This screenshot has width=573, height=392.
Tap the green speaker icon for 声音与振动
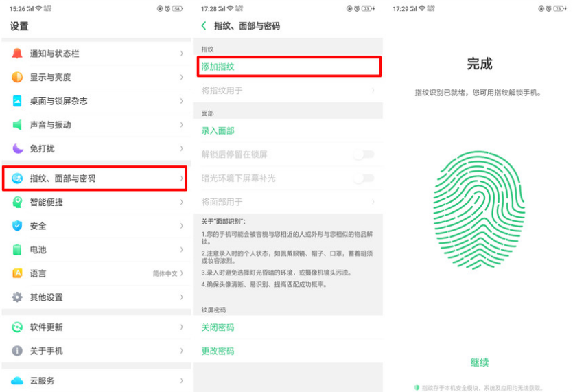[x=17, y=125]
